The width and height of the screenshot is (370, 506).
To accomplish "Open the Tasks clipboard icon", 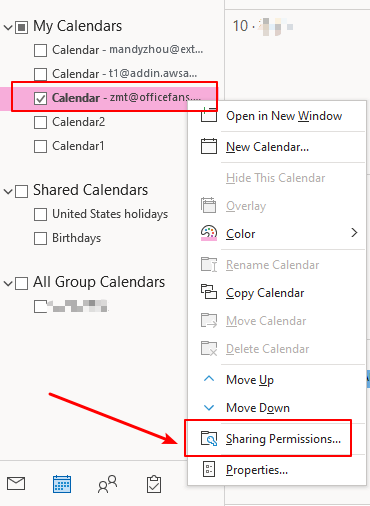I will coord(154,484).
